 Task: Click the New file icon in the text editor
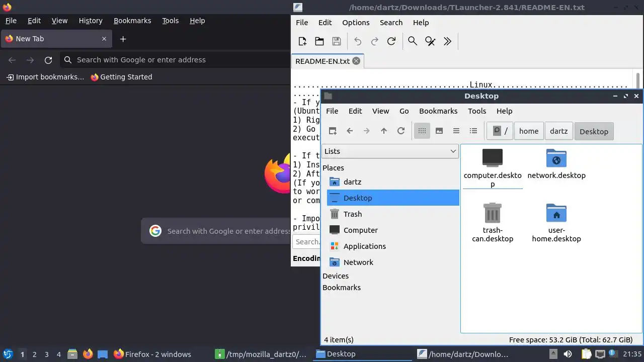coord(302,41)
